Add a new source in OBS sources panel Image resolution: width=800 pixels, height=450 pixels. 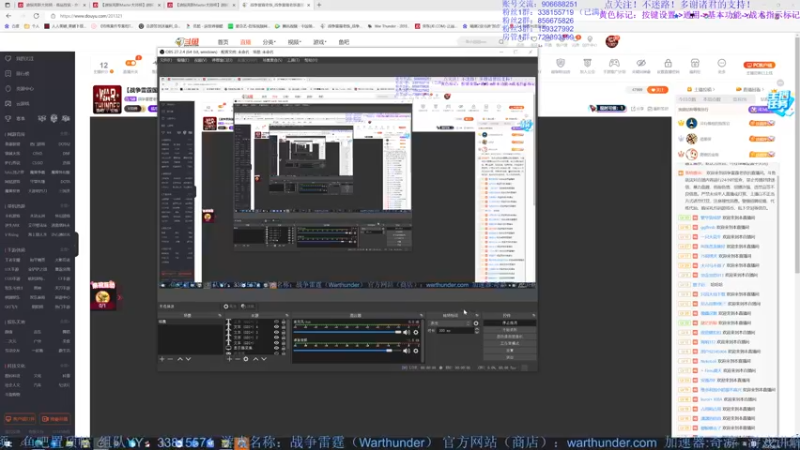pos(229,359)
